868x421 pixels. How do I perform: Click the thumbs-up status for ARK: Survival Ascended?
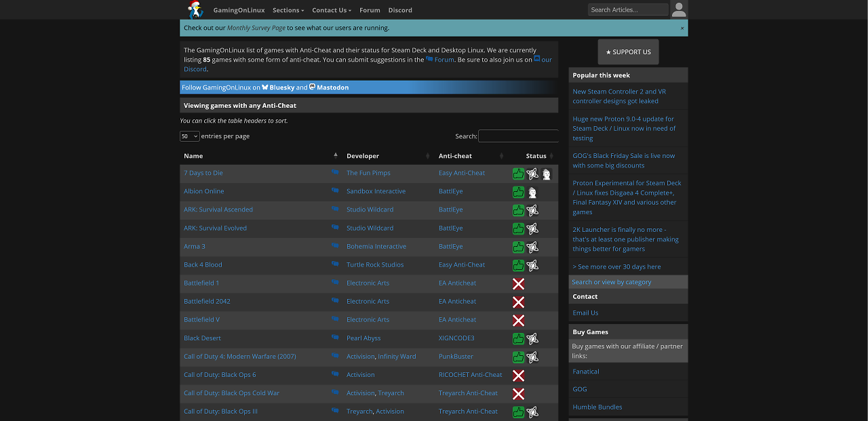(x=518, y=210)
